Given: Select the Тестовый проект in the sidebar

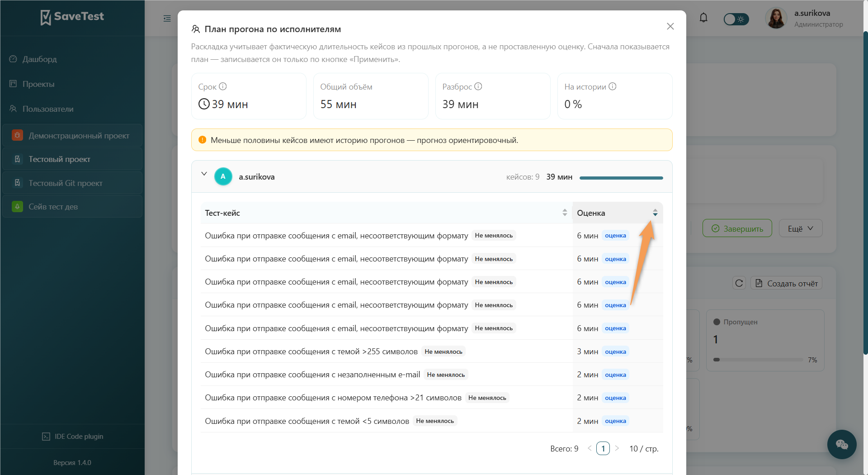Looking at the screenshot, I should tap(72, 159).
